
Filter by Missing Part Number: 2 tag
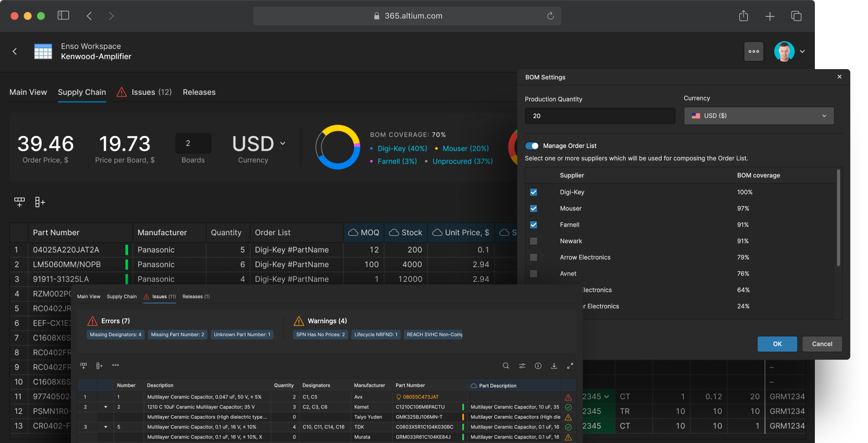tap(178, 334)
